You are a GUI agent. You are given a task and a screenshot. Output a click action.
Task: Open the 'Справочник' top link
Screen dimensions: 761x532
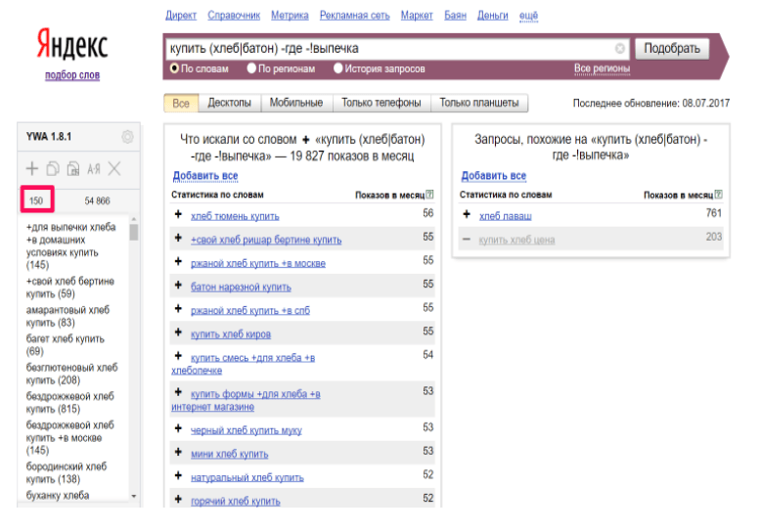point(234,16)
